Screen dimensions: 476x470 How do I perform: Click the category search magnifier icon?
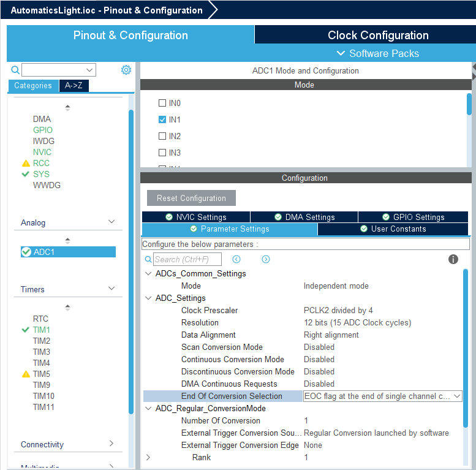pos(15,70)
